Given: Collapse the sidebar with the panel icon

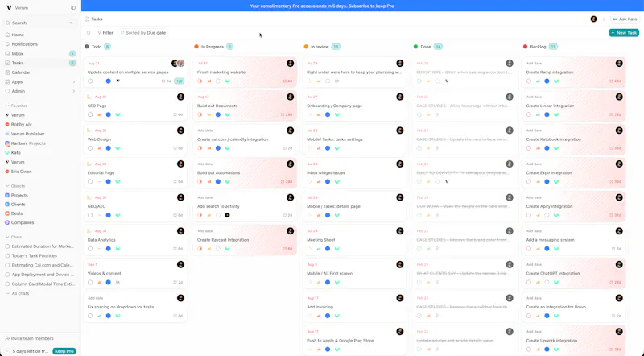Looking at the screenshot, I should [x=73, y=8].
